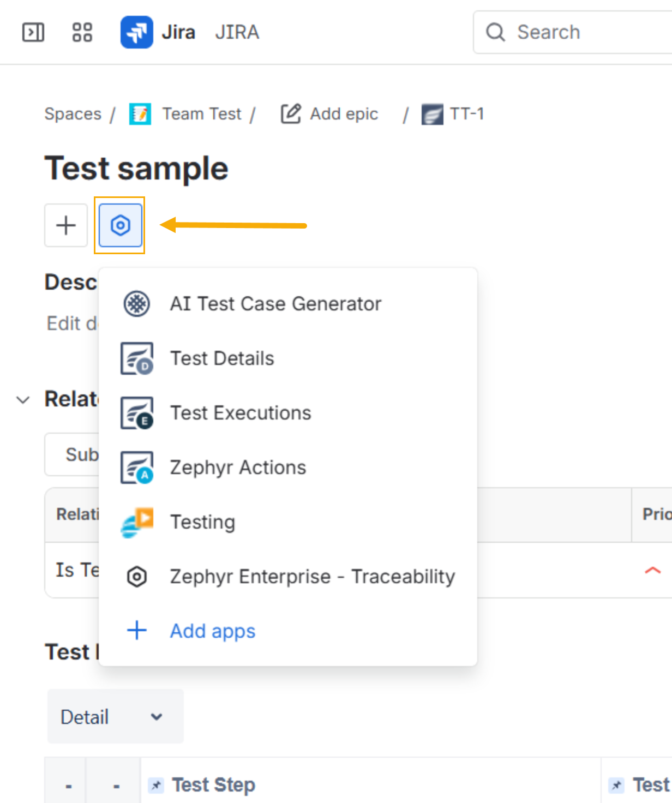Click the Add epic breadcrumb
The width and height of the screenshot is (672, 803).
click(344, 114)
